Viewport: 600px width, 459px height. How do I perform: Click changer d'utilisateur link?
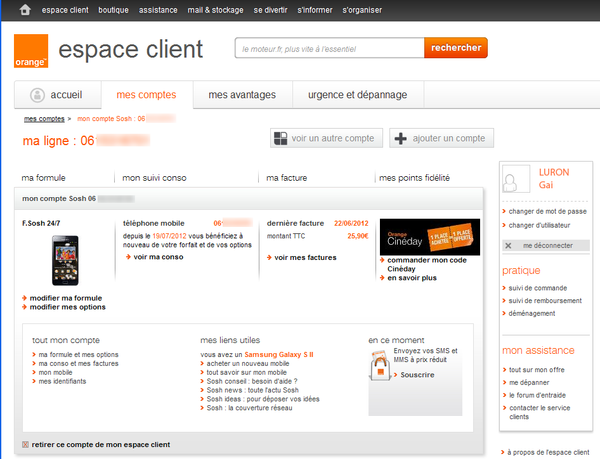point(539,225)
